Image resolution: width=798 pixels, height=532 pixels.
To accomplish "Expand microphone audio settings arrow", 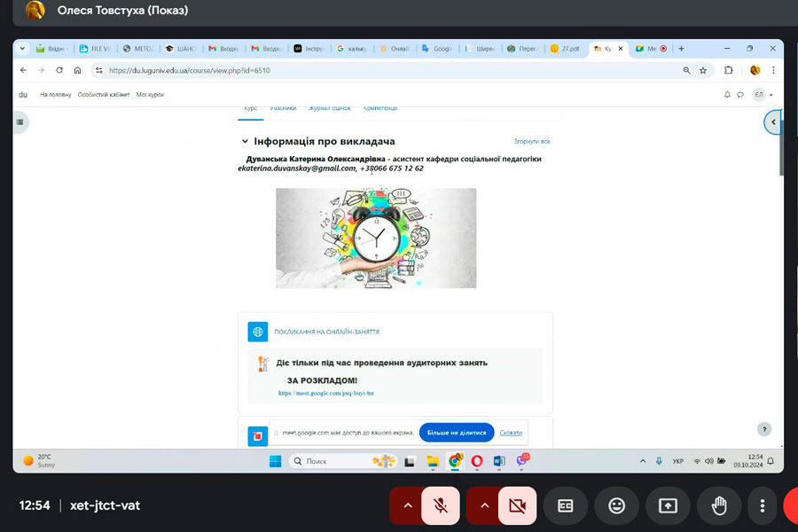I will point(407,505).
